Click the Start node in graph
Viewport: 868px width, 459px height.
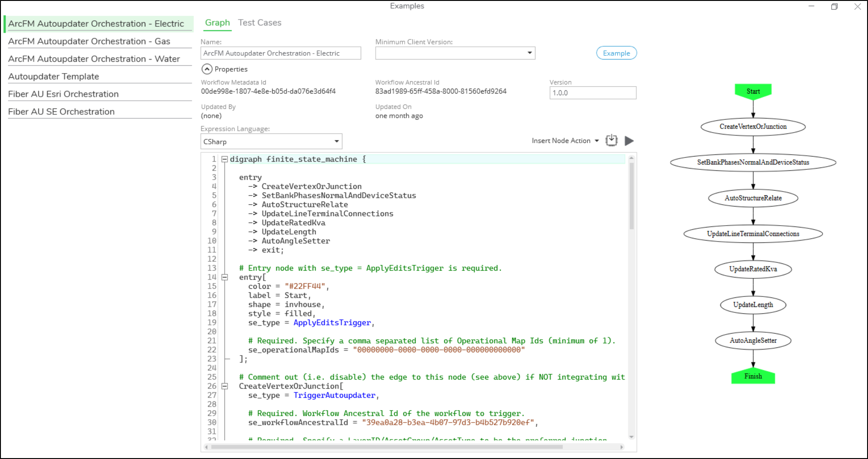click(753, 92)
